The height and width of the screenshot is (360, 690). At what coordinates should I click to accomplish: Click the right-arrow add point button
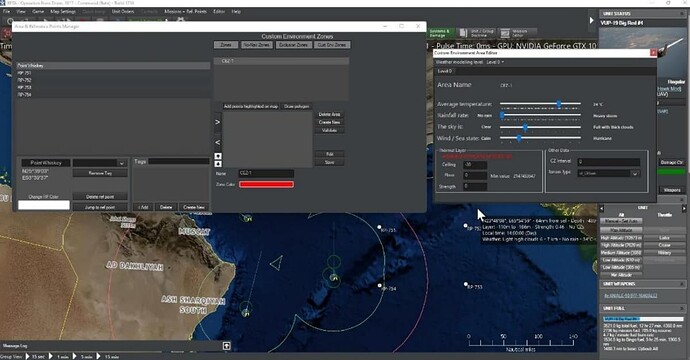[217, 122]
